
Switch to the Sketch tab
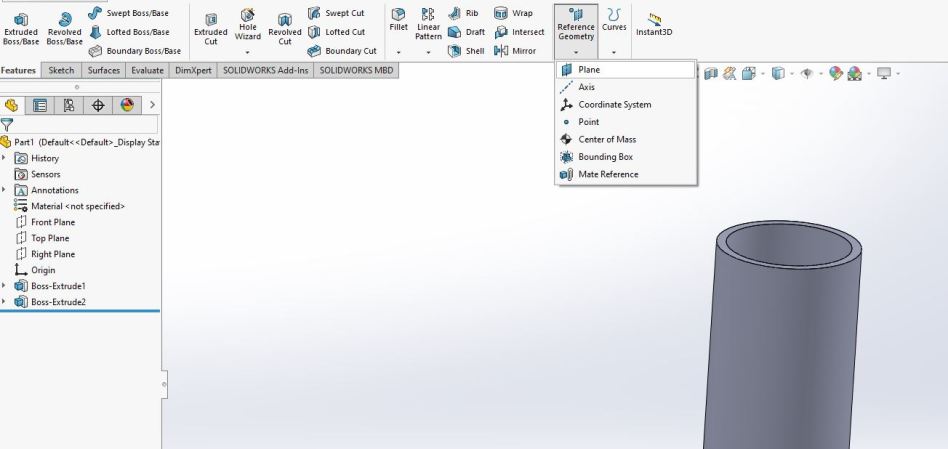point(61,71)
